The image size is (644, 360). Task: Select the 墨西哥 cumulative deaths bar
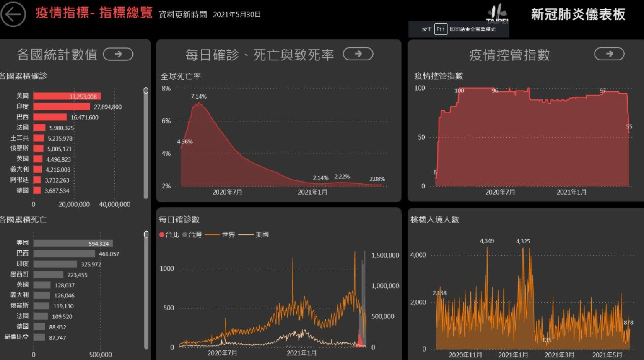48,275
